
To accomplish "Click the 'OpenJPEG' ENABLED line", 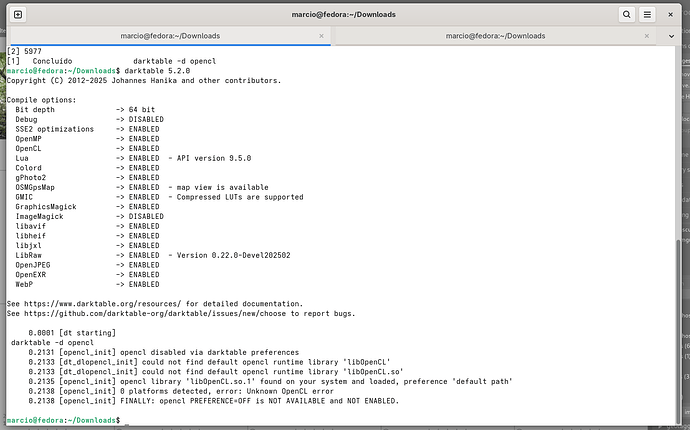I will (x=87, y=265).
